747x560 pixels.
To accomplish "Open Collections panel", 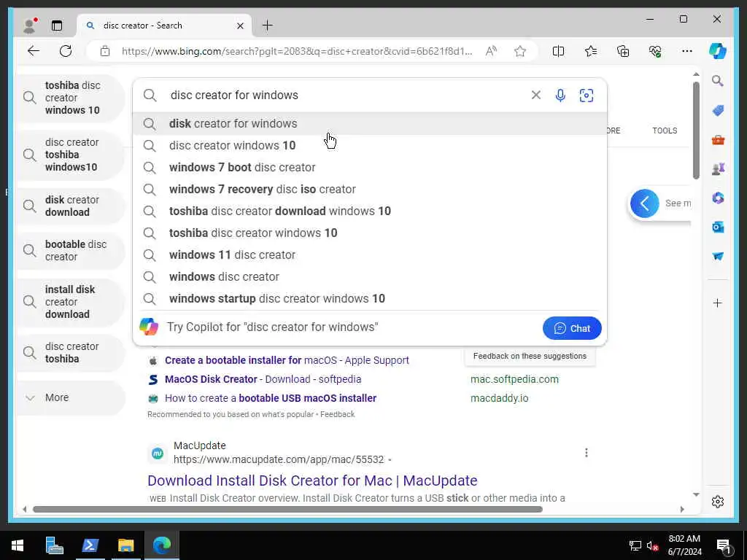I will pyautogui.click(x=623, y=51).
